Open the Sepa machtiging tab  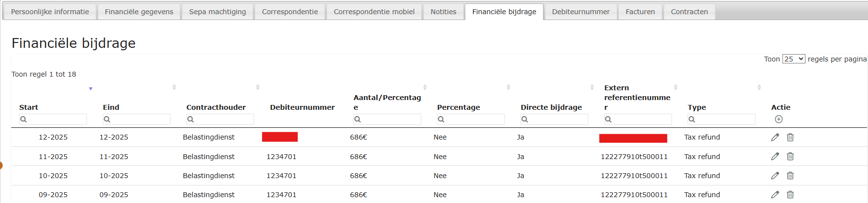[x=217, y=12]
